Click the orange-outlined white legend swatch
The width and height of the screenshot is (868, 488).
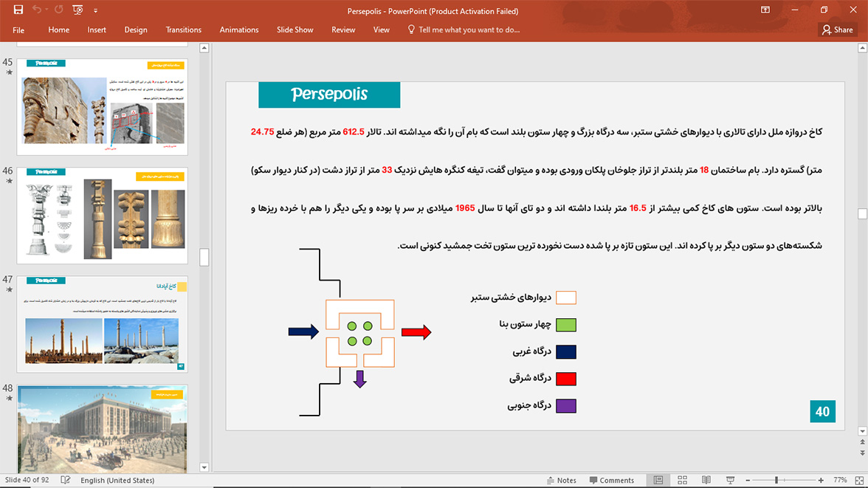tap(565, 298)
